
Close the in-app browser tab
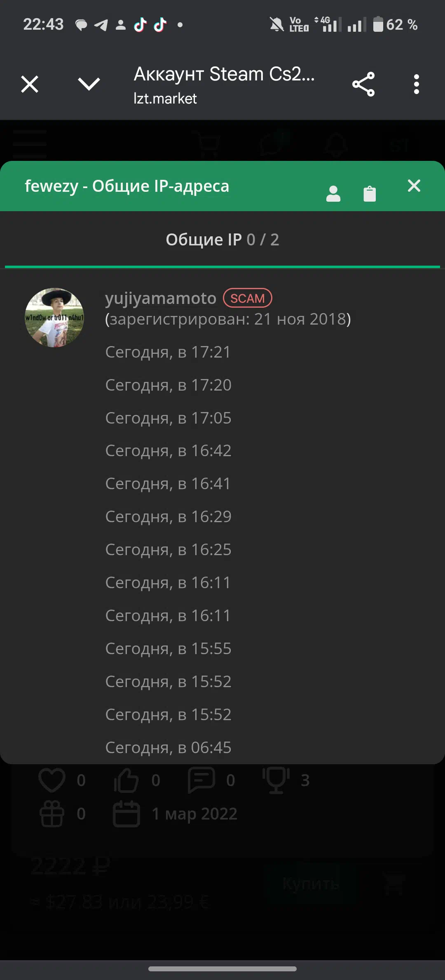30,84
